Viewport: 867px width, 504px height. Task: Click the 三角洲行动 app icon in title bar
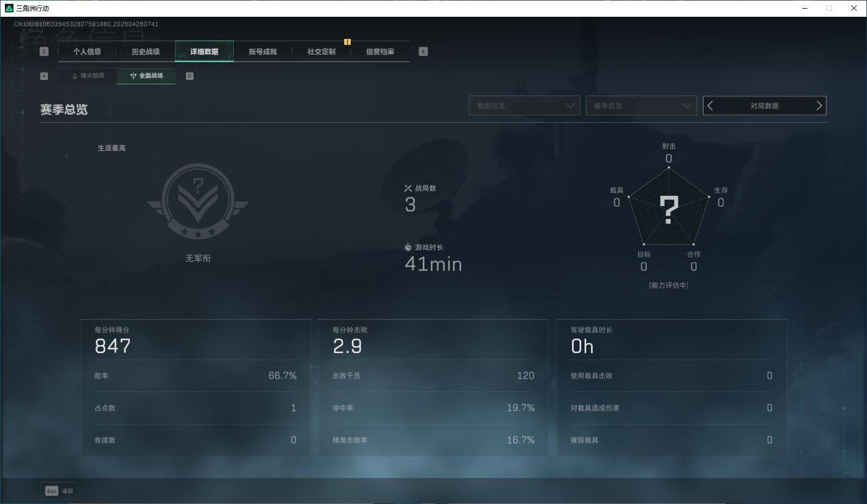point(9,8)
